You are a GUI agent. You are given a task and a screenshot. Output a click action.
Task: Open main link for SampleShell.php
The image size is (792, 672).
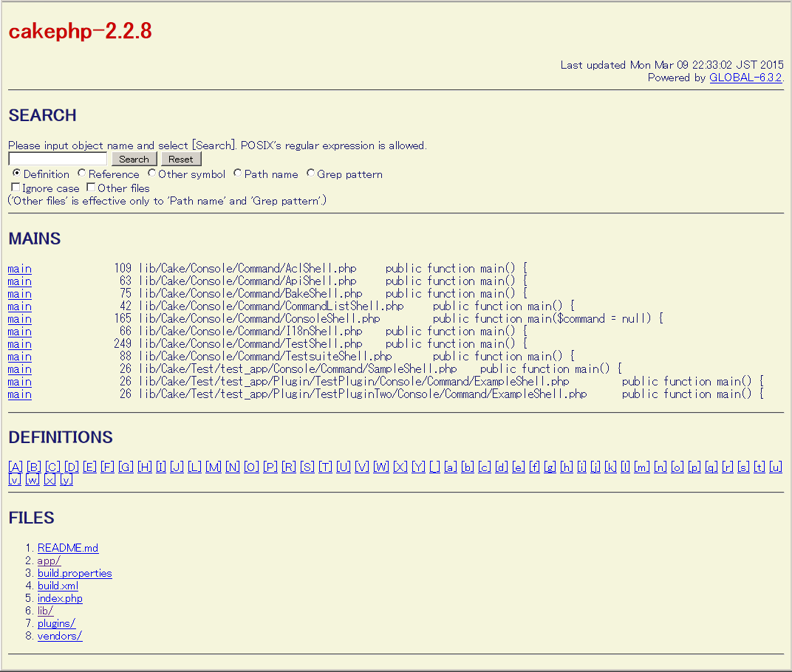(x=20, y=369)
